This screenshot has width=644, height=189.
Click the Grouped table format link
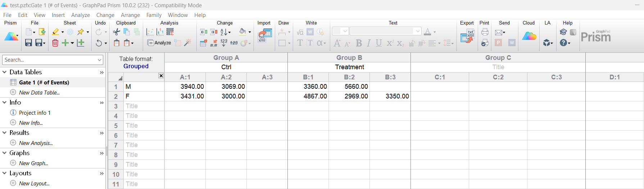click(136, 66)
